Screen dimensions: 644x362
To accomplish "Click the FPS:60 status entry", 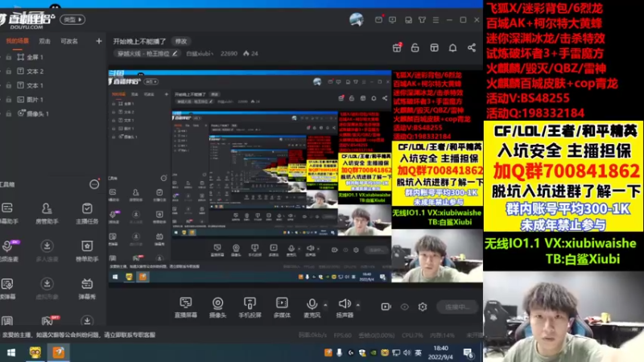I will click(x=343, y=335).
